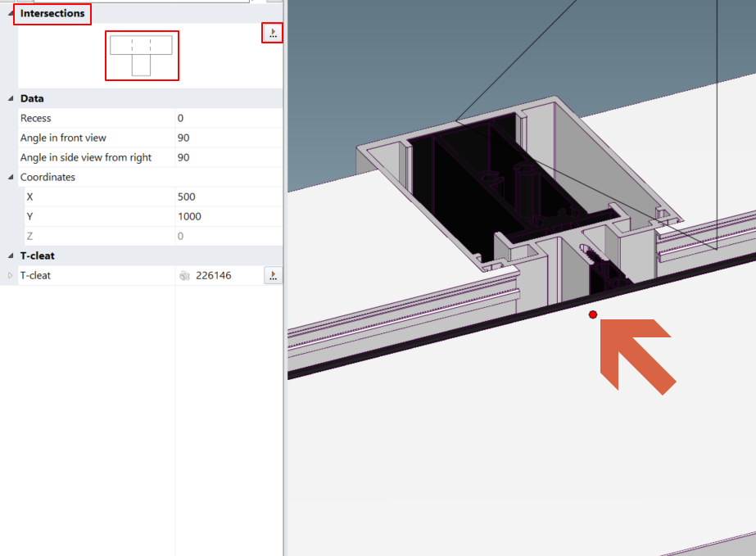Collapse the Data section

click(x=11, y=98)
